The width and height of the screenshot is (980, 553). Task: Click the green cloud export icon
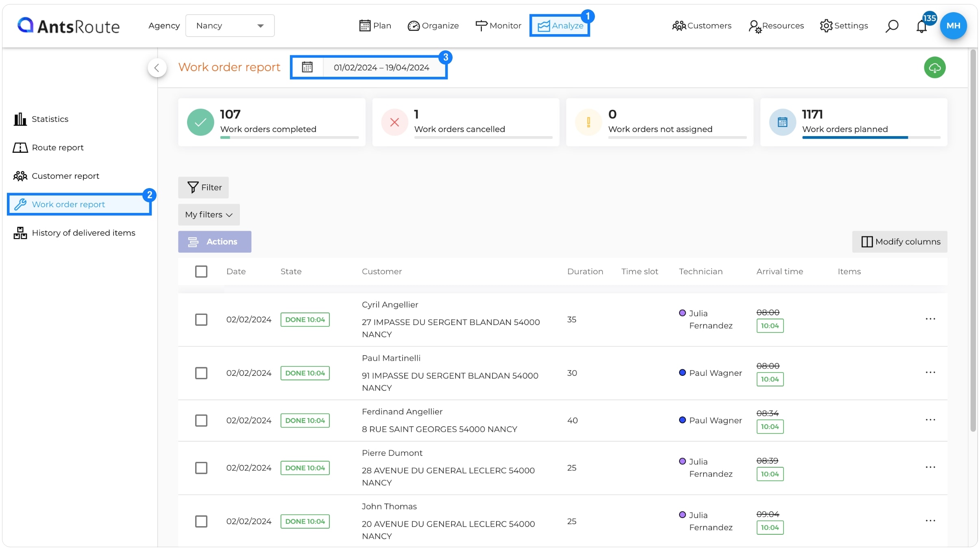934,67
